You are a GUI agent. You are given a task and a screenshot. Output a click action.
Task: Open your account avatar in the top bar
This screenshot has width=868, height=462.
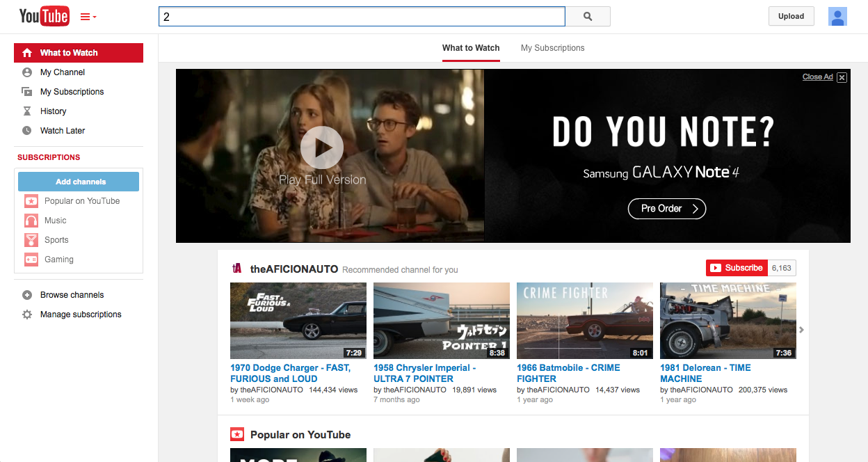(837, 16)
